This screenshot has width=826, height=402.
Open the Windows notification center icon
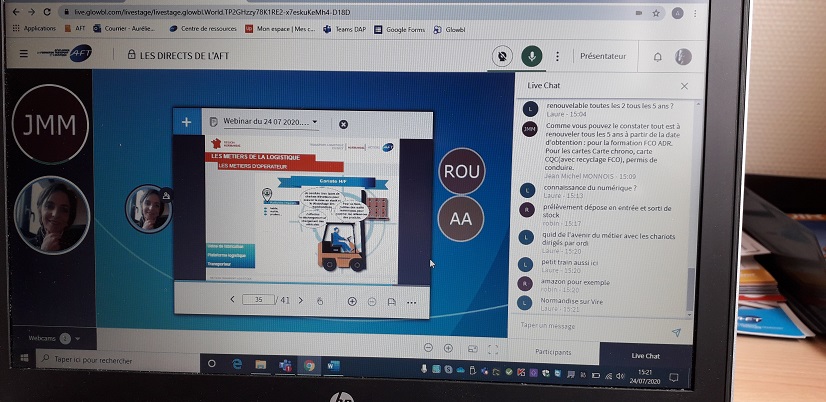tap(673, 377)
